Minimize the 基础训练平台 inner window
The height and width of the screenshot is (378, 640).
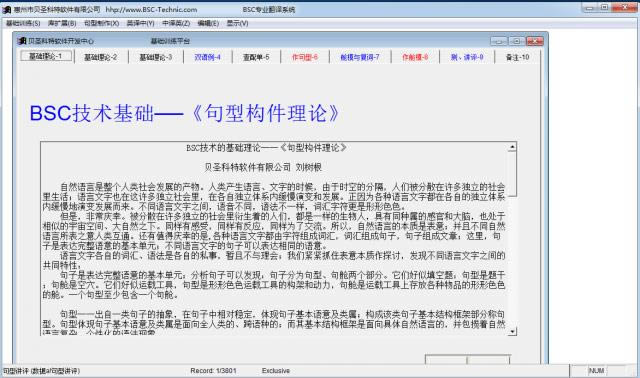coord(498,41)
